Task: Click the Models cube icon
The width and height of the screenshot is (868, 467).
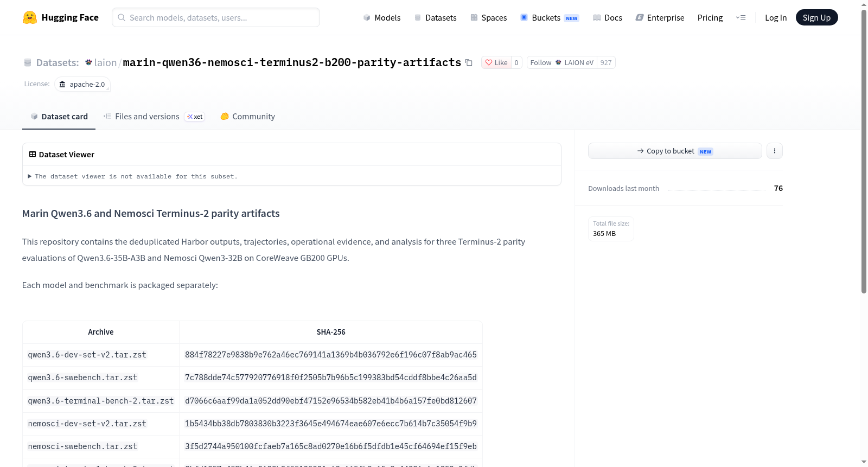Action: (367, 17)
